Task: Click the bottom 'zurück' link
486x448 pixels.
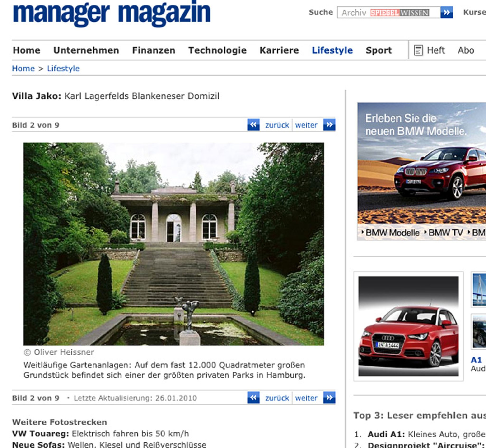Action: point(277,398)
